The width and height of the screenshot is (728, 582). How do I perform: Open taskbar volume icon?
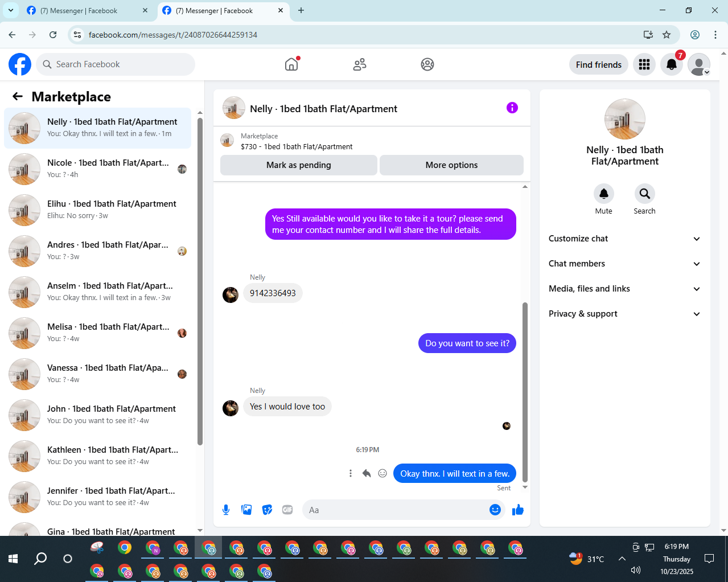tap(636, 570)
